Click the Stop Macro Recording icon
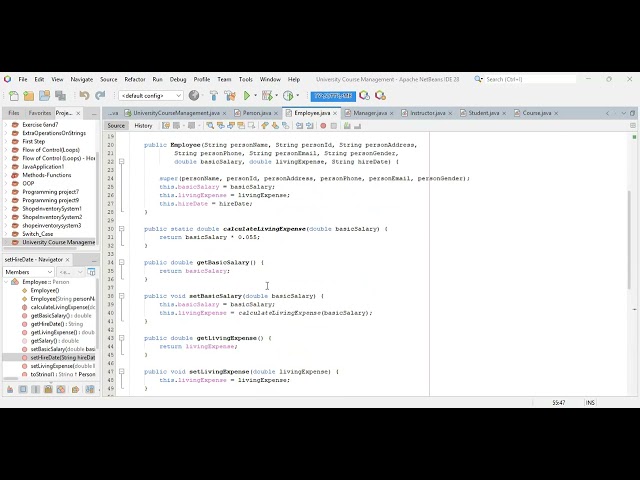Viewport: 640px width, 480px height. click(x=334, y=126)
